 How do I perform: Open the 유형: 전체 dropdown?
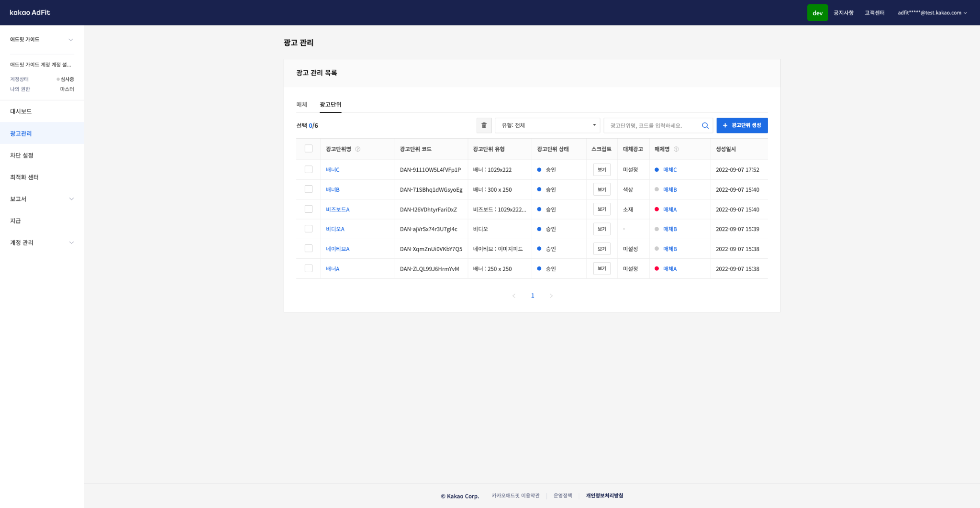[x=547, y=125]
